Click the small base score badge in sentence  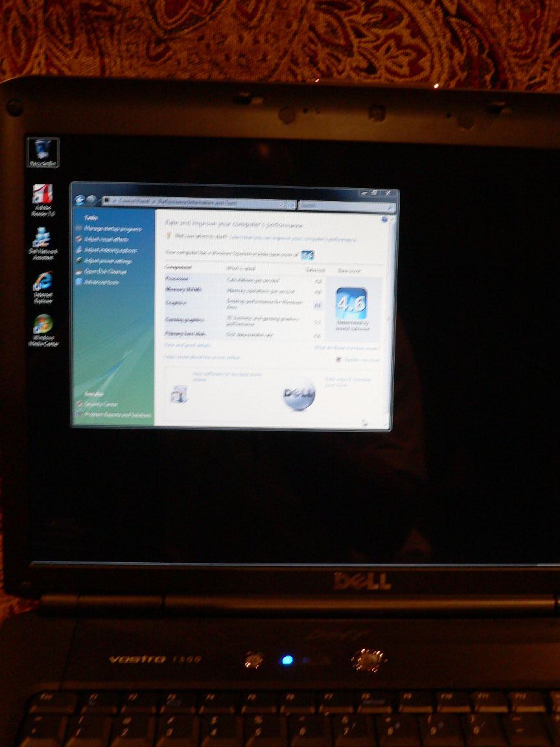point(308,255)
